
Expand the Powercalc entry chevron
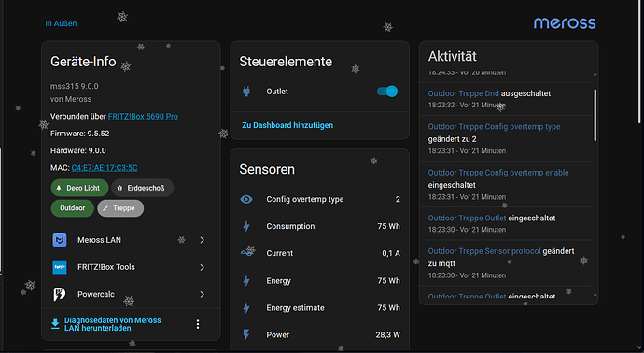(203, 295)
